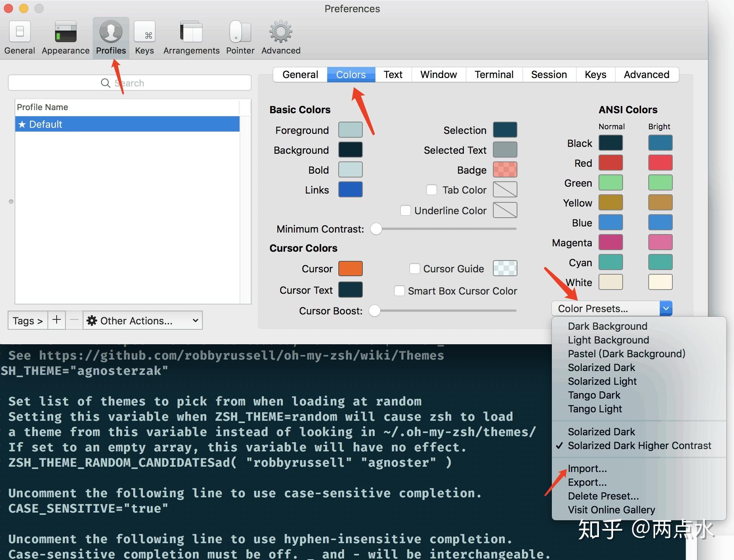Viewport: 734px width, 560px height.
Task: Click the add profile plus button
Action: (x=56, y=321)
